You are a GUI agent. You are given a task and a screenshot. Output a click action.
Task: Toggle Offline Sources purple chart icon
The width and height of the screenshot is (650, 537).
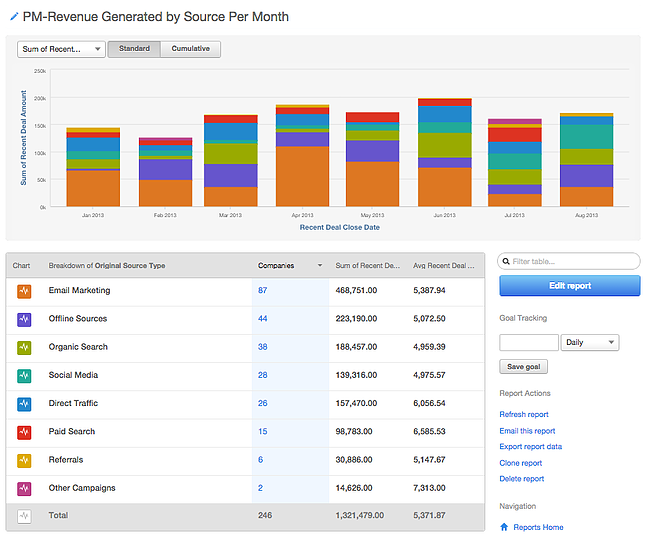coord(24,319)
